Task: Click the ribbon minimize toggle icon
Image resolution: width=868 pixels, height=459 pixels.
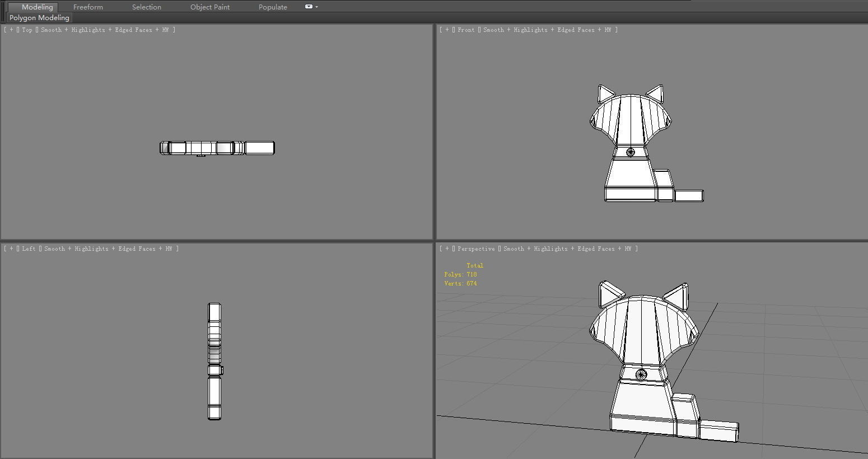Action: click(x=309, y=7)
